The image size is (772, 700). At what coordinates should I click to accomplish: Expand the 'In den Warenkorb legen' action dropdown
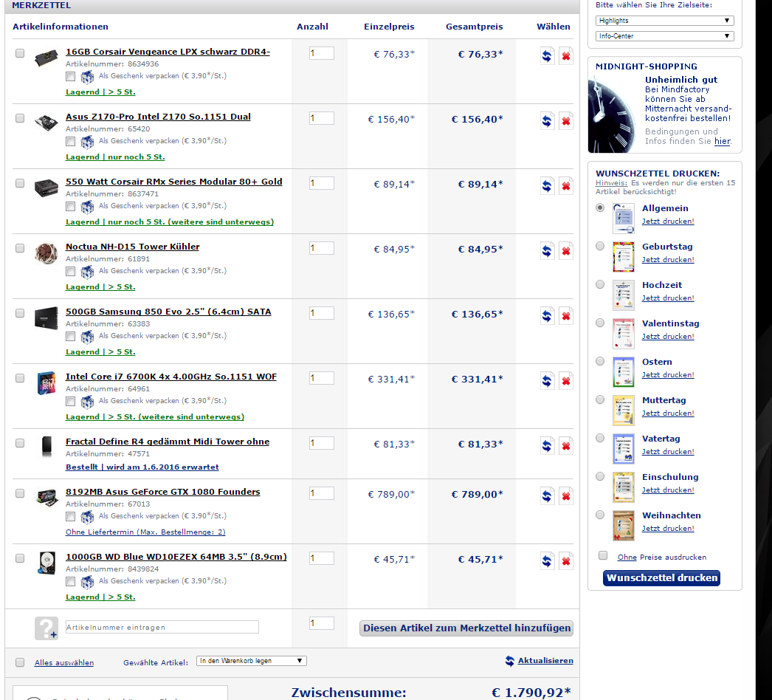click(x=251, y=661)
